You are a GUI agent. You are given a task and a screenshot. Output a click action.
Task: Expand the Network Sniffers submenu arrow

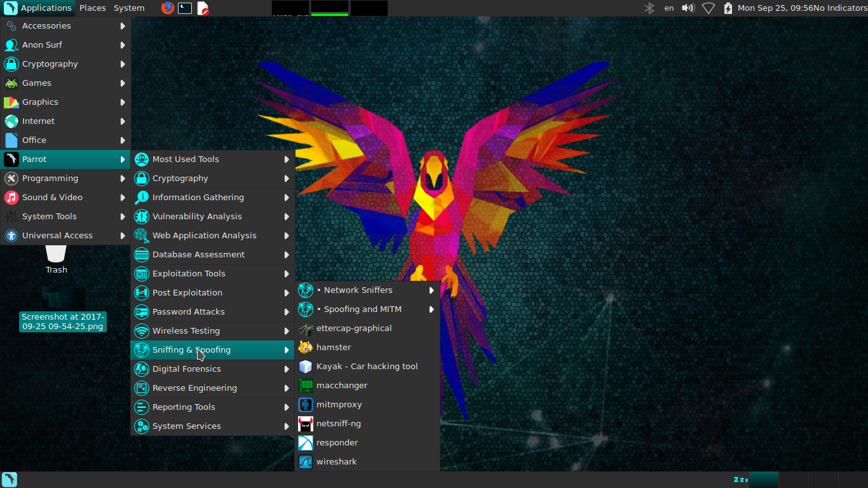(431, 290)
